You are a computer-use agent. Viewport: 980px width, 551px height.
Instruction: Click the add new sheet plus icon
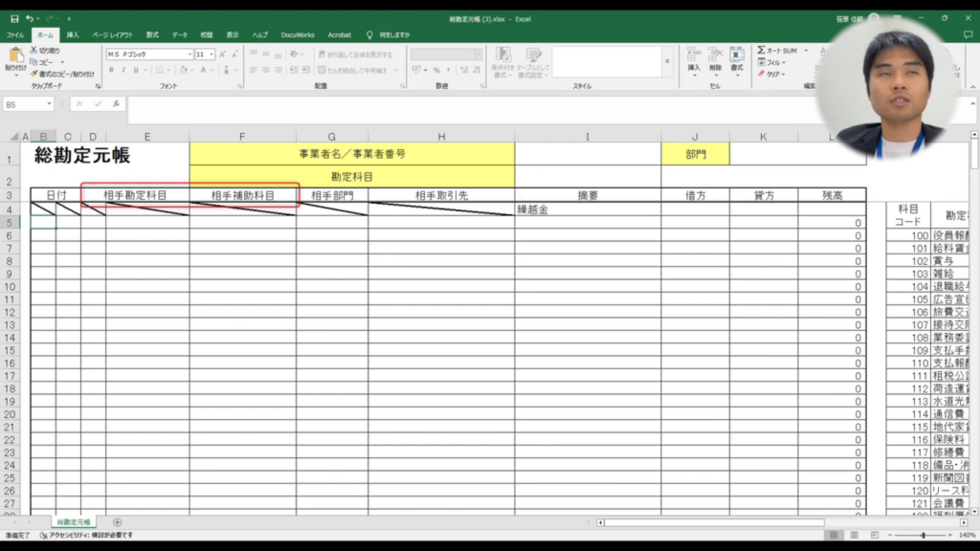pyautogui.click(x=118, y=522)
